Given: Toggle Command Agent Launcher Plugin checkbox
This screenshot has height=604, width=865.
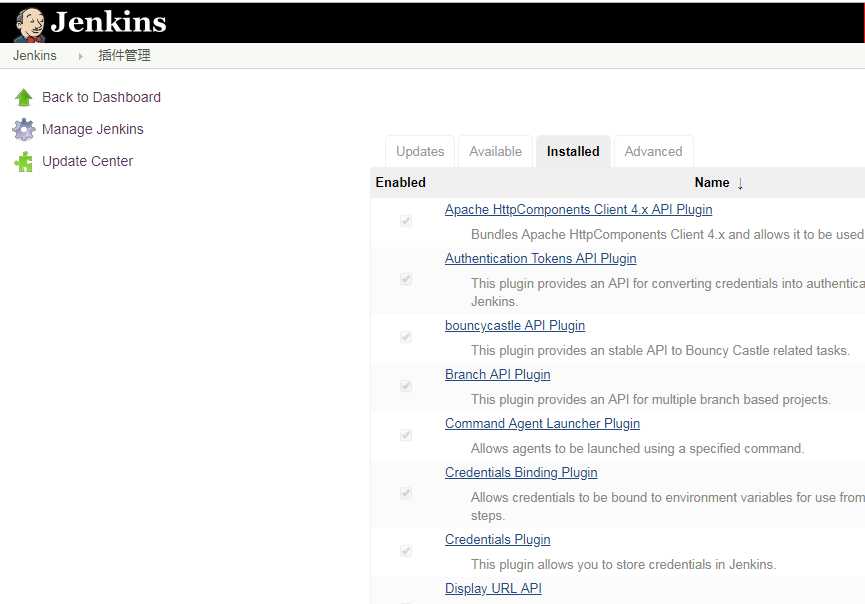Looking at the screenshot, I should tap(406, 435).
